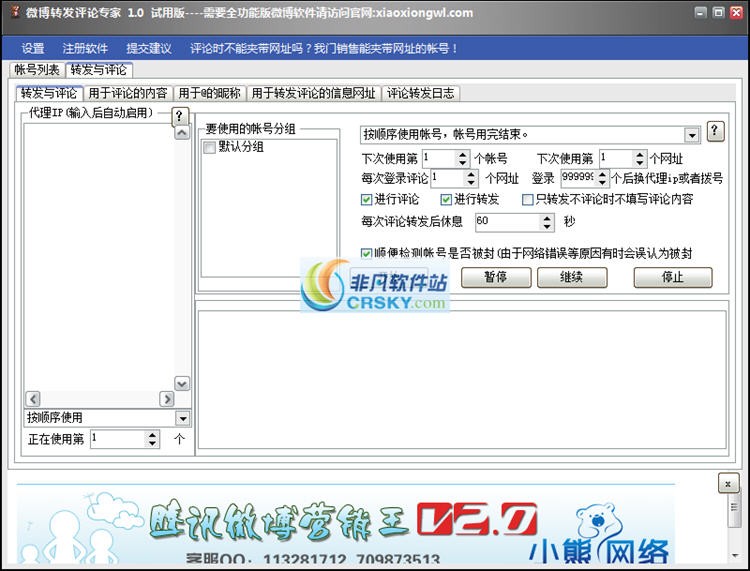This screenshot has width=750, height=571.
Task: Open the 按顺序使用帐号 dropdown
Action: (692, 136)
